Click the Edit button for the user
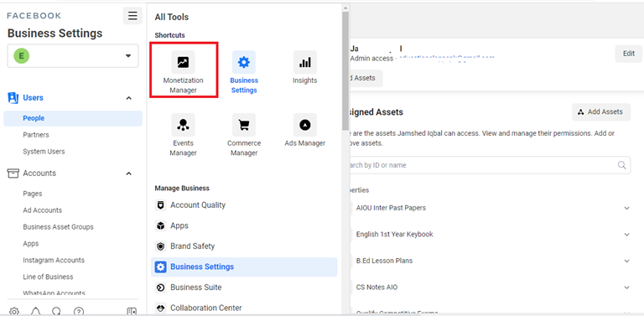 point(628,54)
